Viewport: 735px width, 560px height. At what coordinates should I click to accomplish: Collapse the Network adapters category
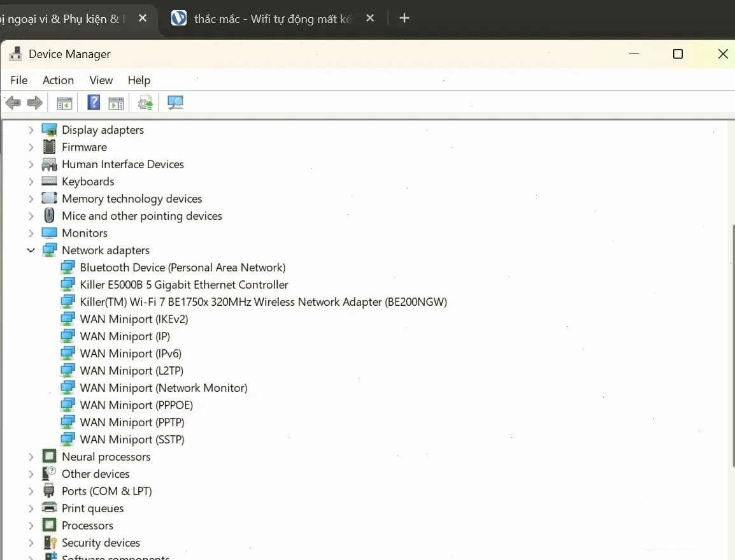coord(31,250)
